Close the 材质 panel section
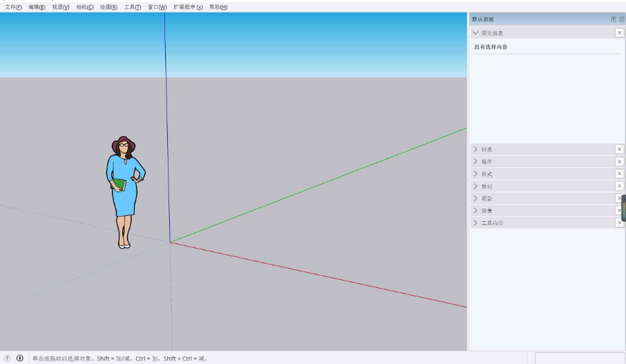Image resolution: width=626 pixels, height=364 pixels. click(x=619, y=149)
